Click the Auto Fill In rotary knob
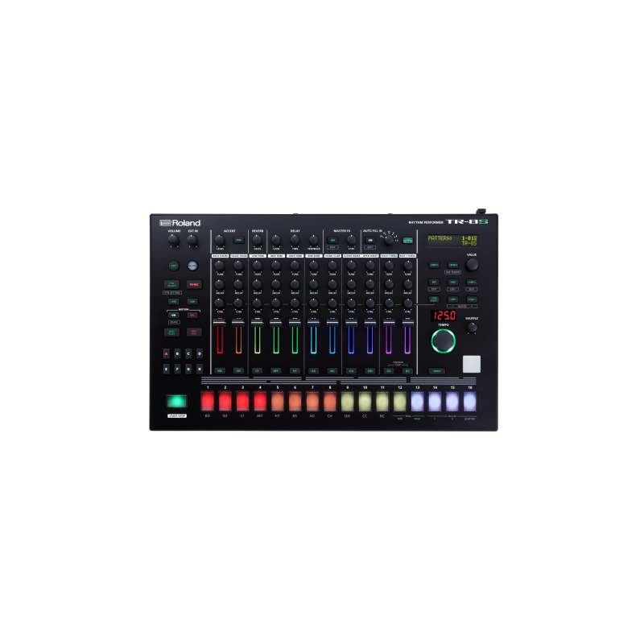This screenshot has height=644, width=644. [389, 240]
